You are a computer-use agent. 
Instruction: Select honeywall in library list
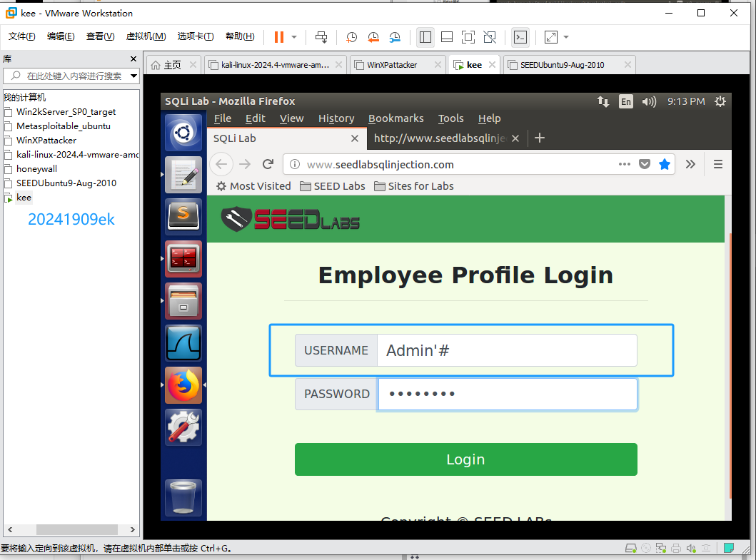36,168
